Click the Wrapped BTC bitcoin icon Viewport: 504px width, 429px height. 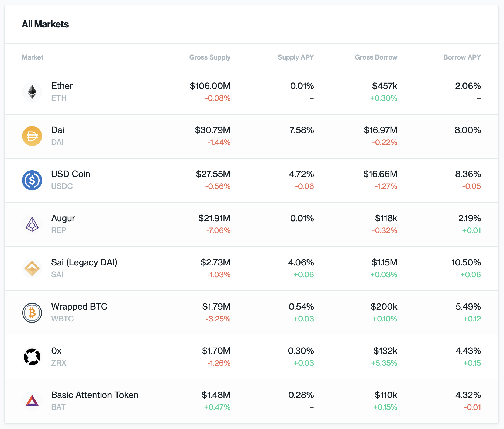tap(32, 313)
